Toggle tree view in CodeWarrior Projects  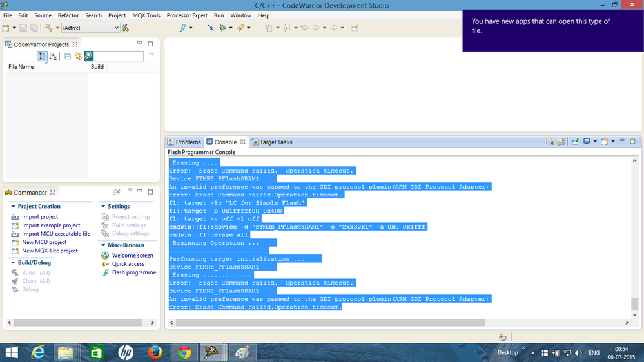pos(42,56)
